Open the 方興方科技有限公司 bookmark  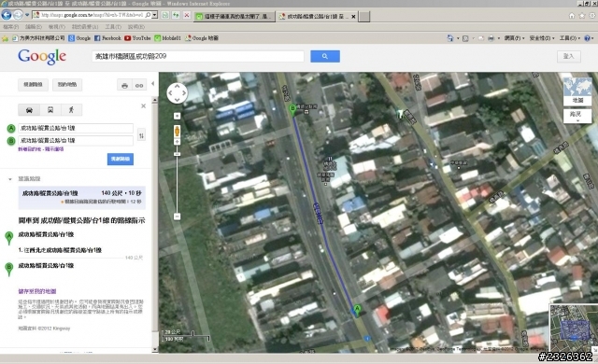click(38, 38)
